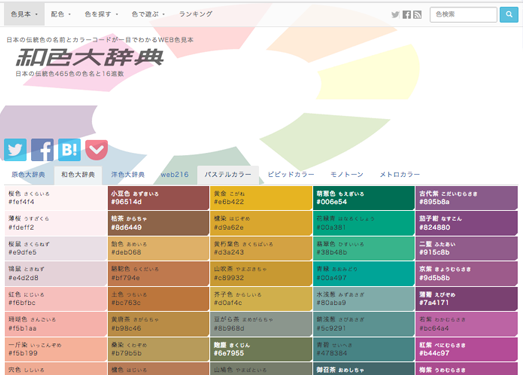Viewport: 523px width, 375px height.
Task: Expand the 色を探す dropdown menu
Action: tap(101, 14)
